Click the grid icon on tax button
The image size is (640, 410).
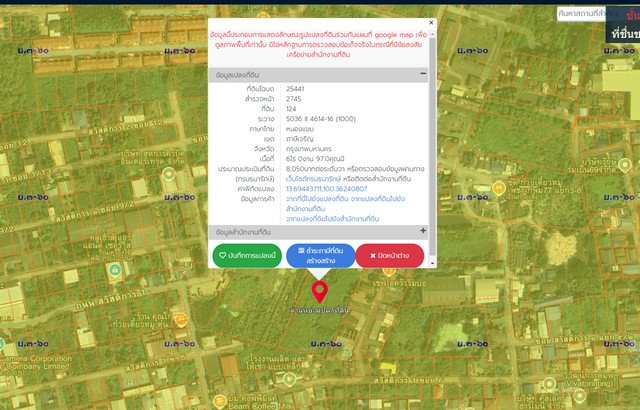[301, 250]
